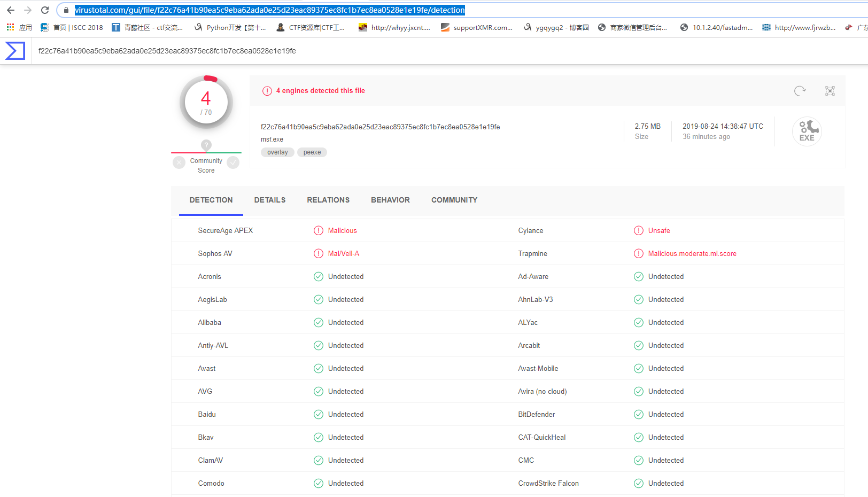868x497 pixels.
Task: Click ClamAV undetected check icon
Action: 319,460
